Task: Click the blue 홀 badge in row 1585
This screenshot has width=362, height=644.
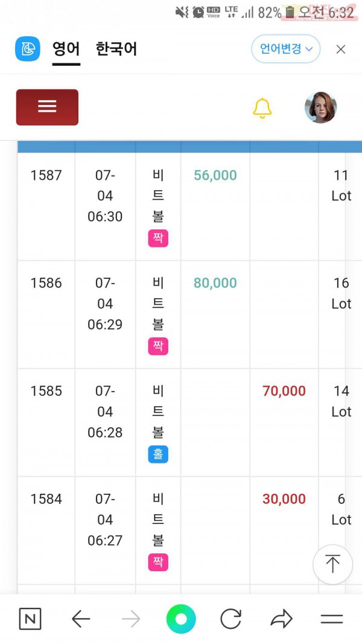Action: pos(158,454)
